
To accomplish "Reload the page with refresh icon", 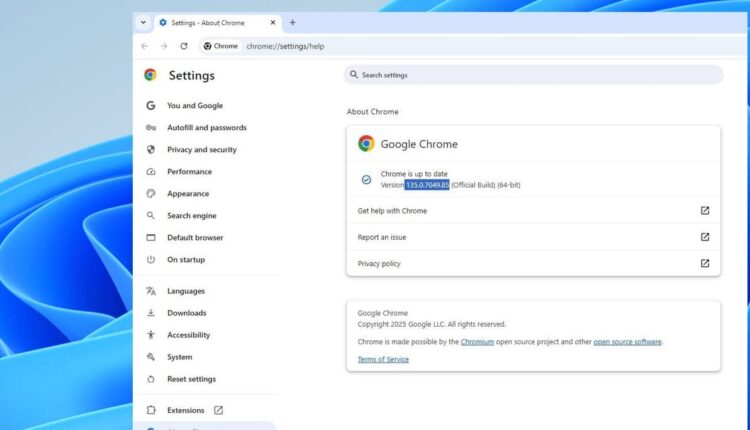I will click(x=184, y=46).
